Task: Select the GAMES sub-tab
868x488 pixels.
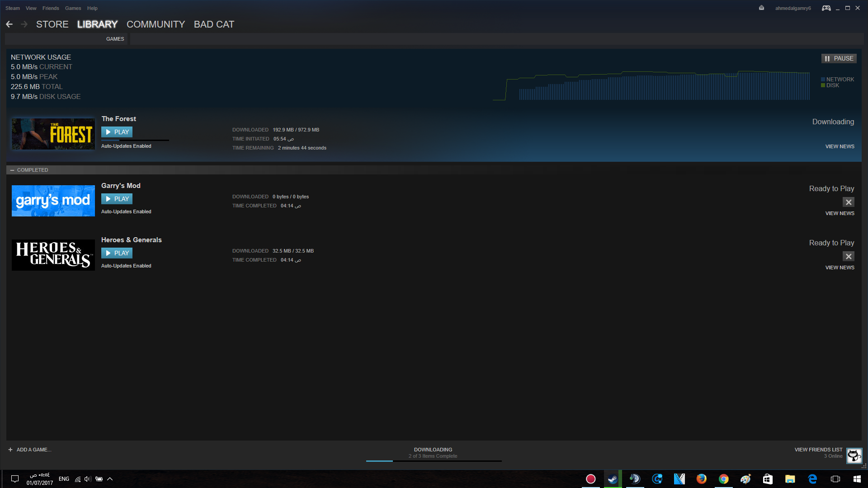Action: [x=115, y=39]
